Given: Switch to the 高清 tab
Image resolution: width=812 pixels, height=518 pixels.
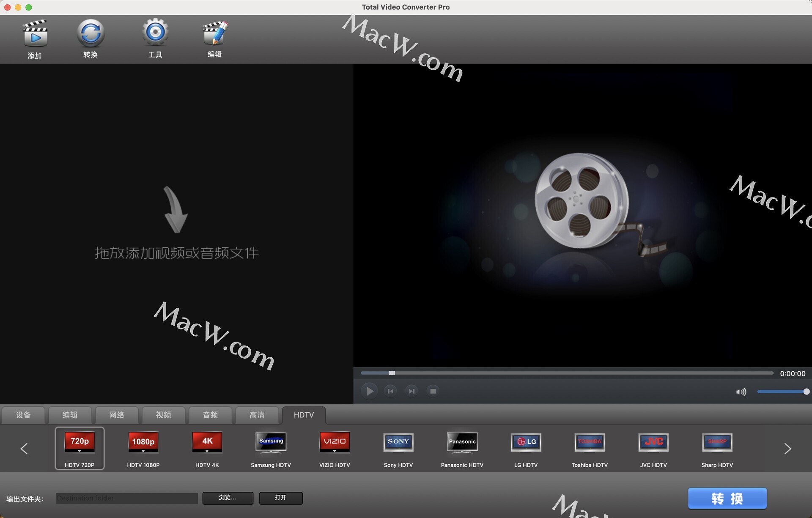Looking at the screenshot, I should pyautogui.click(x=257, y=415).
